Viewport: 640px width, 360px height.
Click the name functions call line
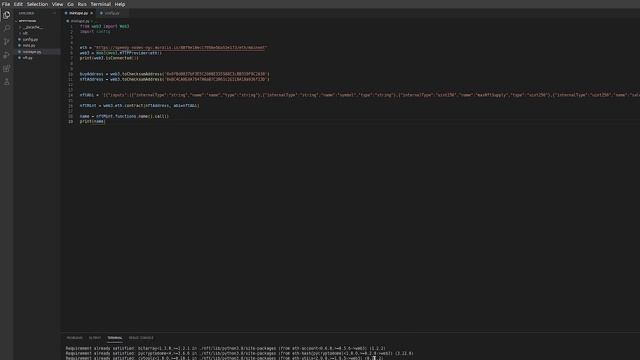coord(124,116)
